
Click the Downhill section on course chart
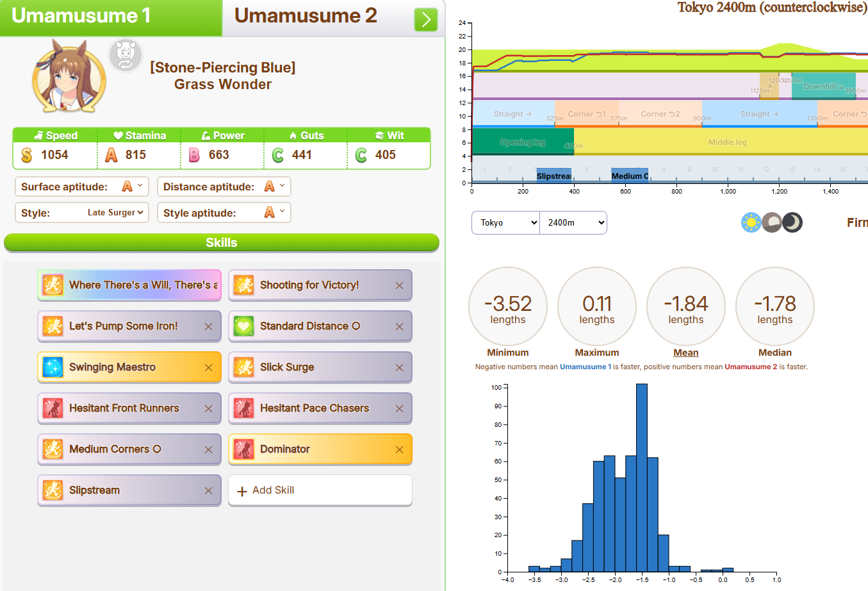click(823, 86)
